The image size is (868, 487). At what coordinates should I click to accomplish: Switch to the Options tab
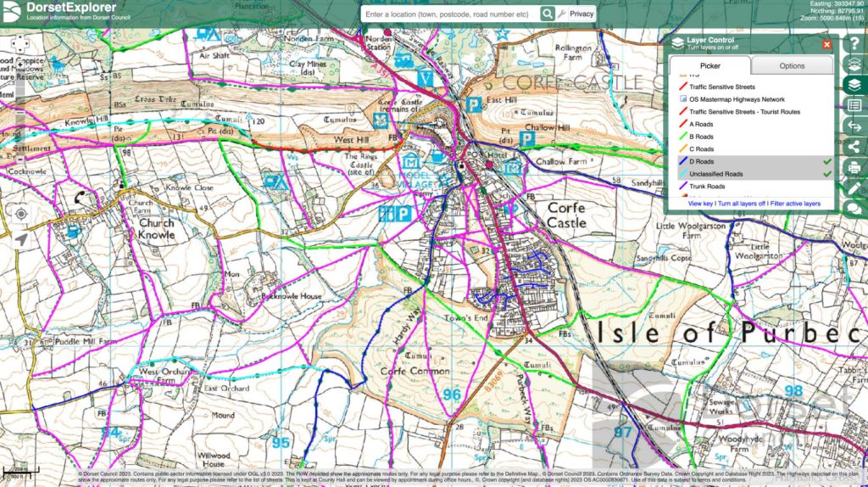(792, 66)
